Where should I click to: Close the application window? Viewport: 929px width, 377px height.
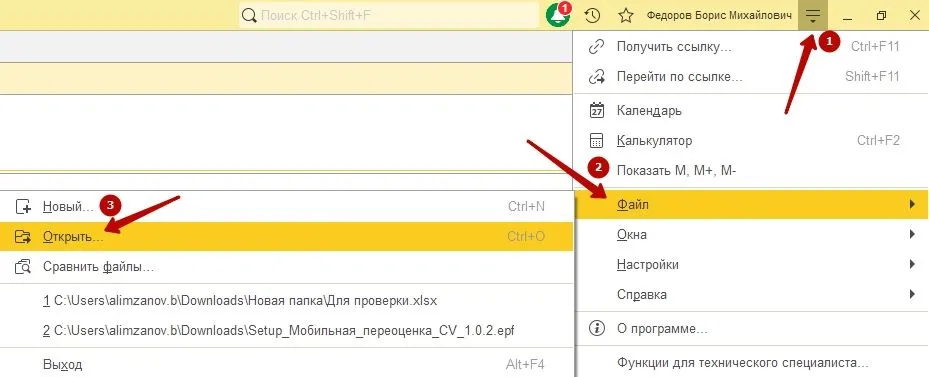point(914,15)
